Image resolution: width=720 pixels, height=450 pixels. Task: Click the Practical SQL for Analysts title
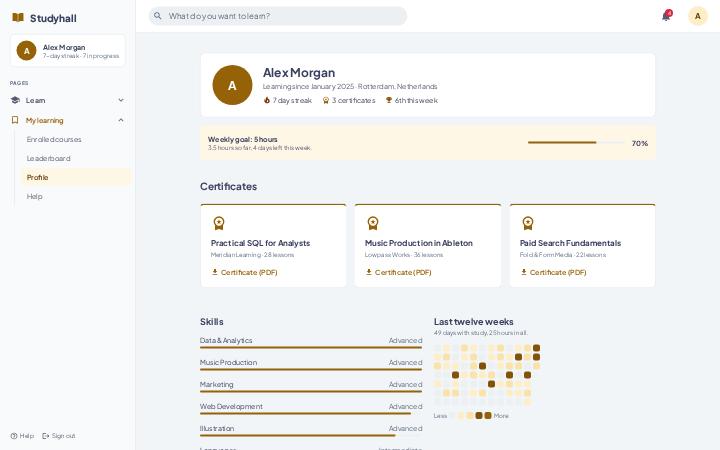[x=260, y=243]
